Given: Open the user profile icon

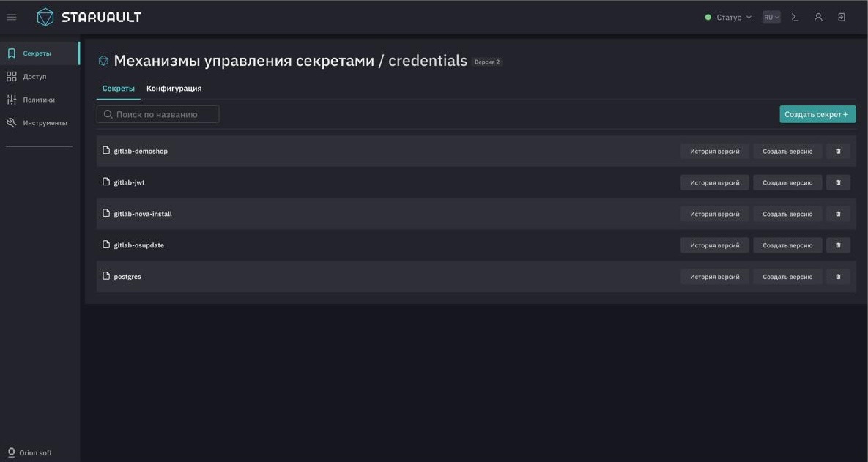Looking at the screenshot, I should (x=818, y=17).
